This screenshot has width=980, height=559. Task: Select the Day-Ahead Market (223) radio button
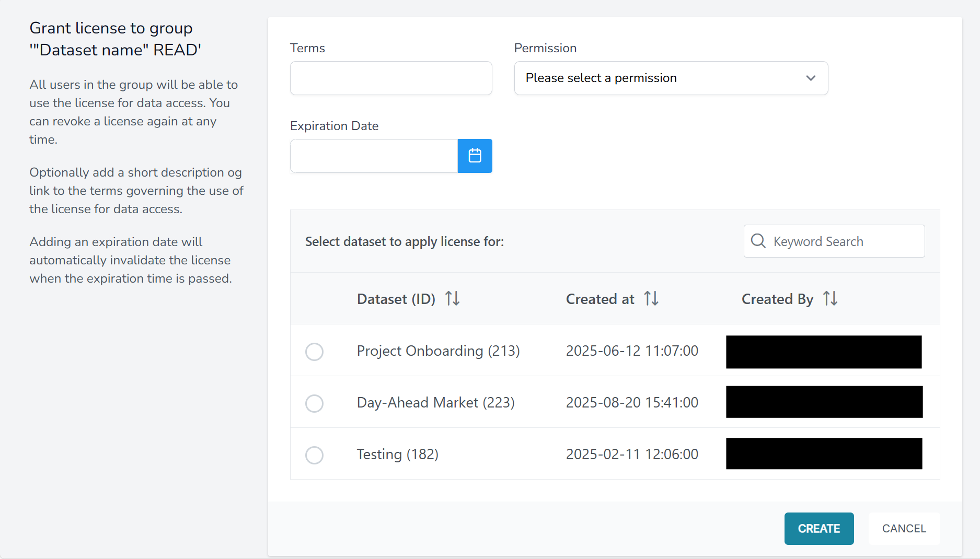[314, 403]
